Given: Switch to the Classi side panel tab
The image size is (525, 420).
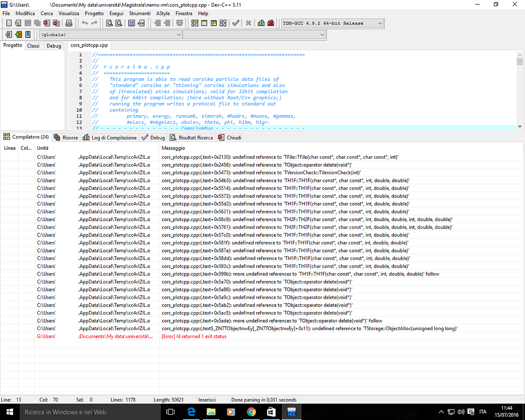Looking at the screenshot, I should click(x=33, y=46).
